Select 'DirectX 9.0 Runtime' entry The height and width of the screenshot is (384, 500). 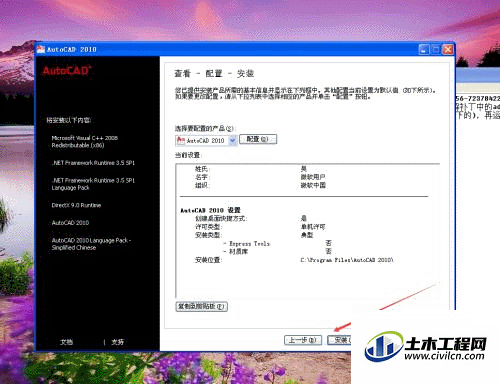click(76, 205)
